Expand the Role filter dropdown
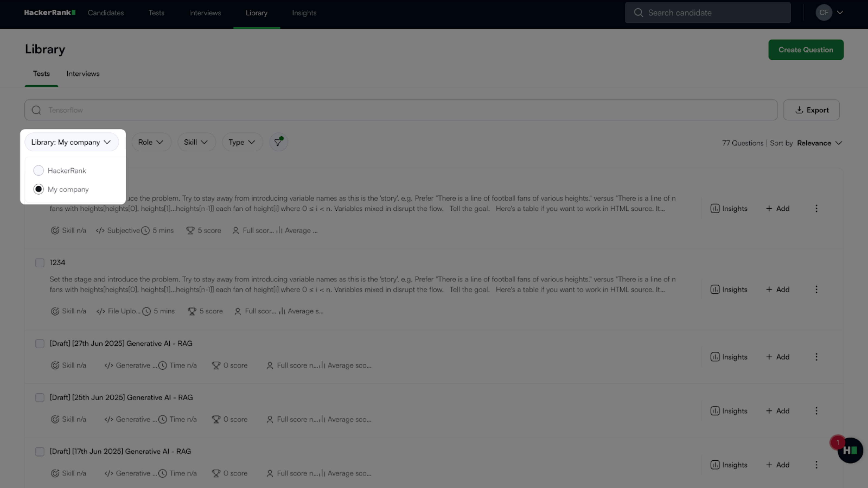Screen dimensions: 868x488 [151, 142]
